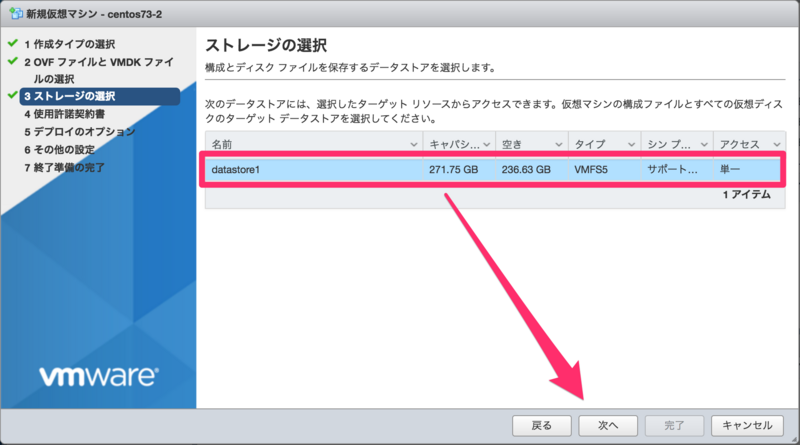
Task: Click the キャンセル cancel button
Action: [x=747, y=426]
